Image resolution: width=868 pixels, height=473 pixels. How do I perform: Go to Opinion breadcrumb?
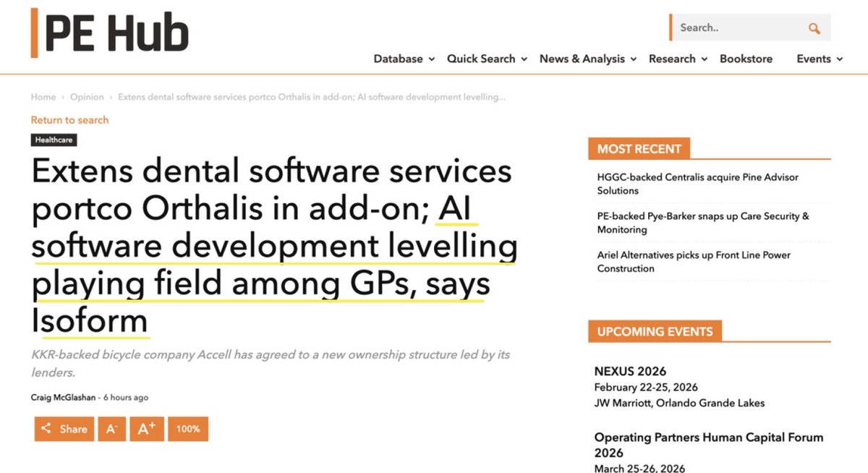coord(87,97)
